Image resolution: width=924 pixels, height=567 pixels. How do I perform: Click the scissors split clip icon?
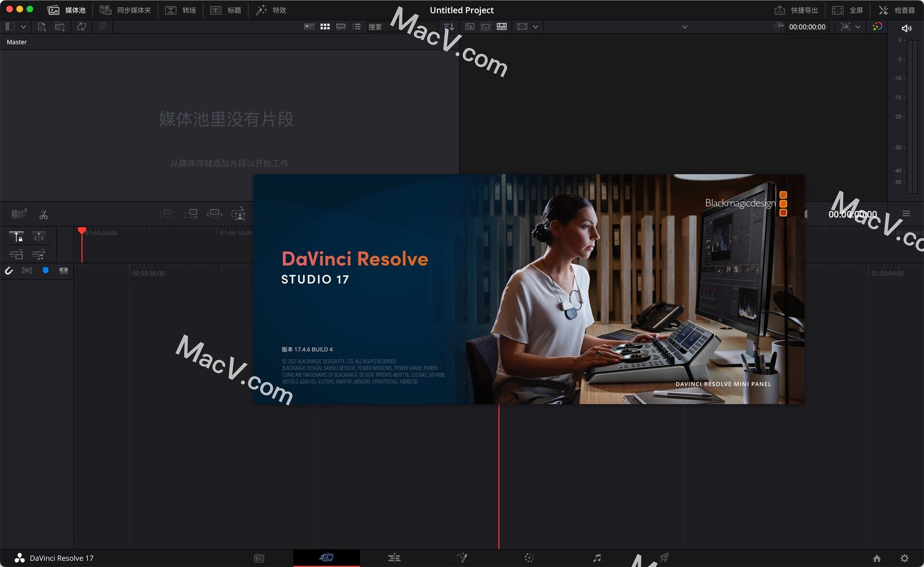pos(43,215)
